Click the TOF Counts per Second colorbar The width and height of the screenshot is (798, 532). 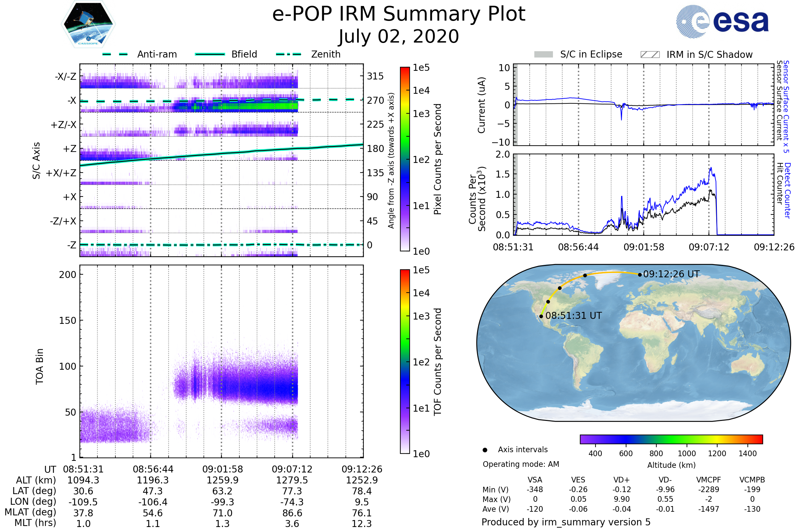405,361
